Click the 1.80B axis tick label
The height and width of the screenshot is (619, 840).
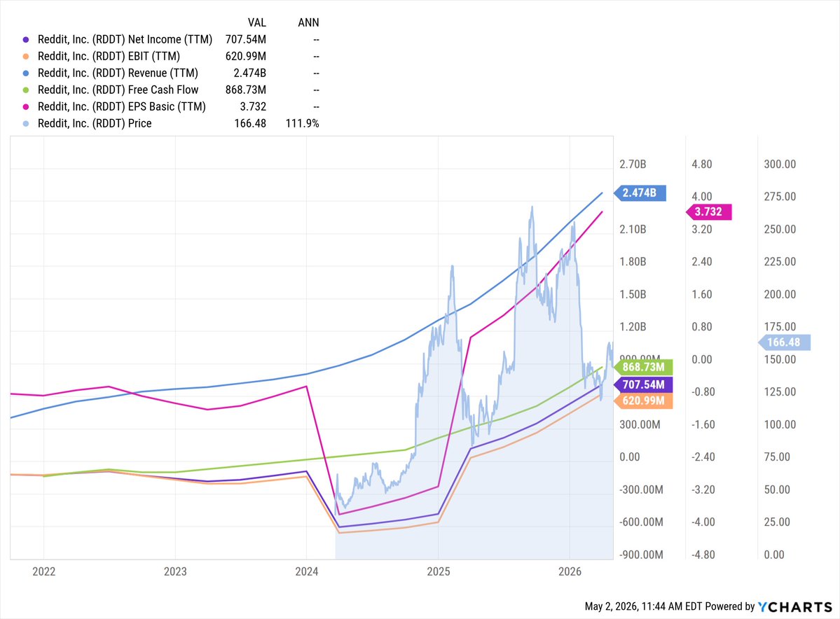(x=633, y=262)
